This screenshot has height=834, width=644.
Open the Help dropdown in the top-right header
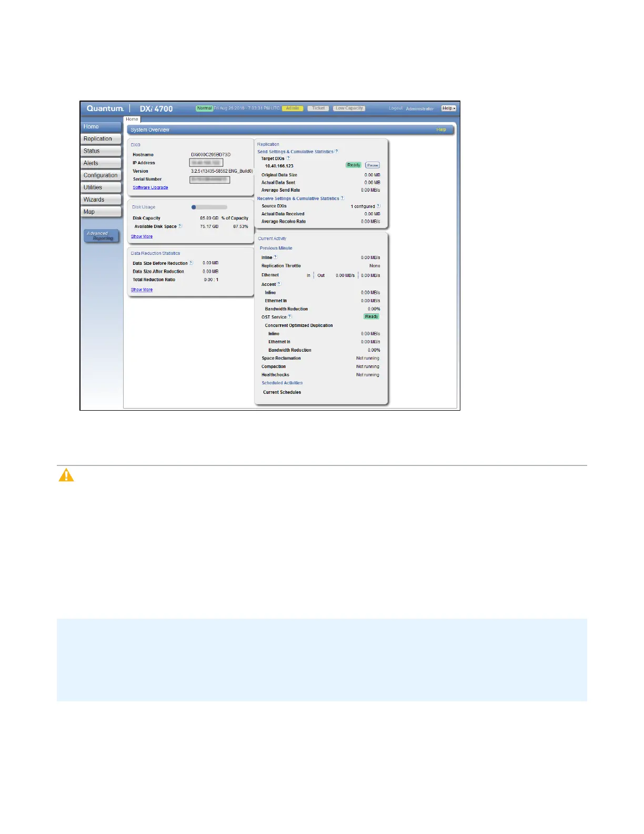tap(449, 108)
